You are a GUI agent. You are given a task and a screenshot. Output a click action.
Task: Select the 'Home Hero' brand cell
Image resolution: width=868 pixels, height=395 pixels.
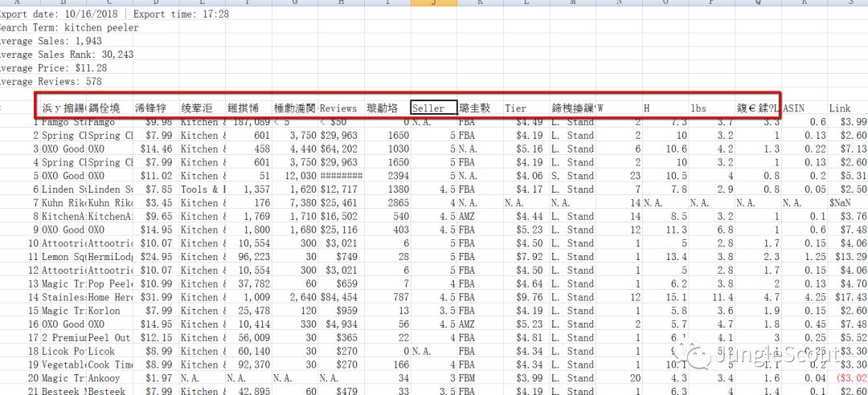point(110,297)
